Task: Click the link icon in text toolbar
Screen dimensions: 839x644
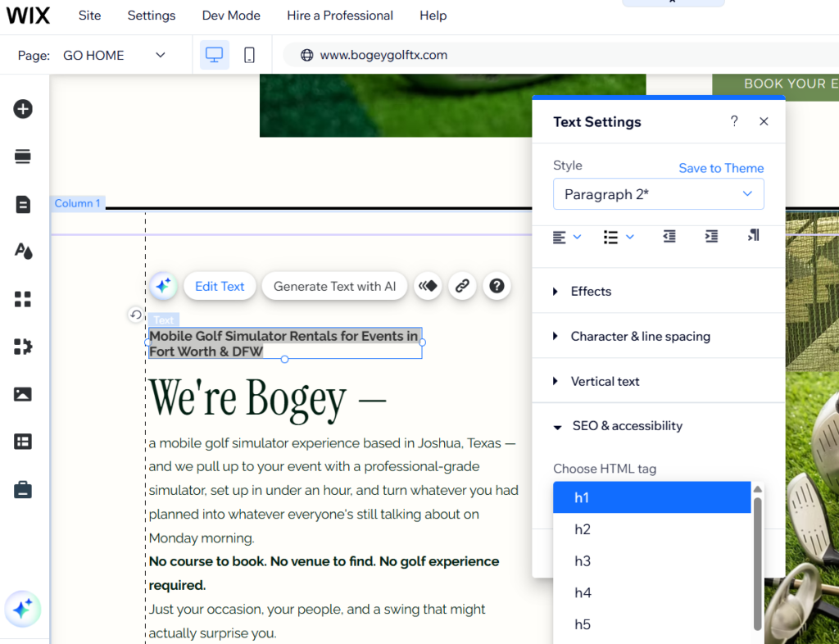Action: click(x=462, y=286)
